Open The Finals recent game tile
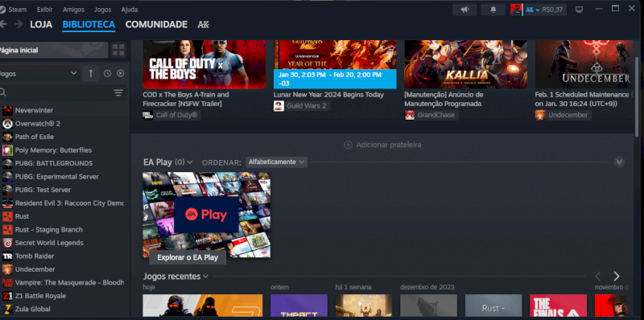644x320 pixels. [558, 306]
